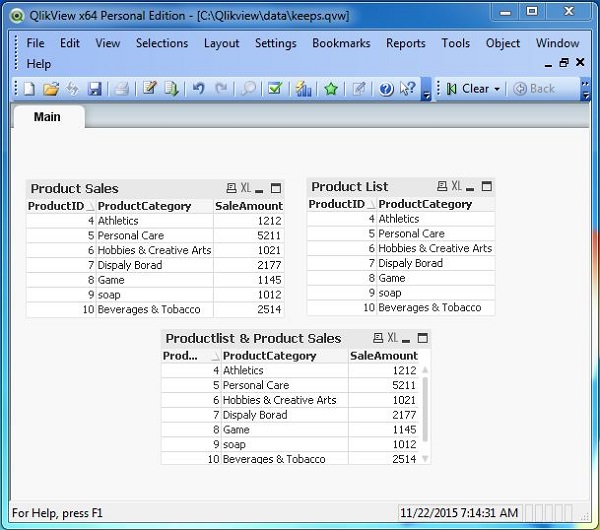The height and width of the screenshot is (530, 600).
Task: Open a file with the folder icon
Action: (51, 89)
